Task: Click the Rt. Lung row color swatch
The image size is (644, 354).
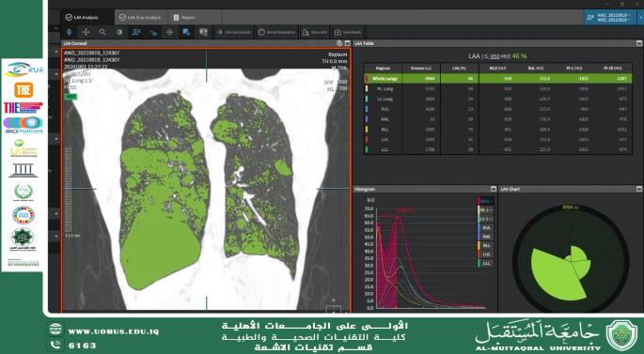Action: point(367,88)
